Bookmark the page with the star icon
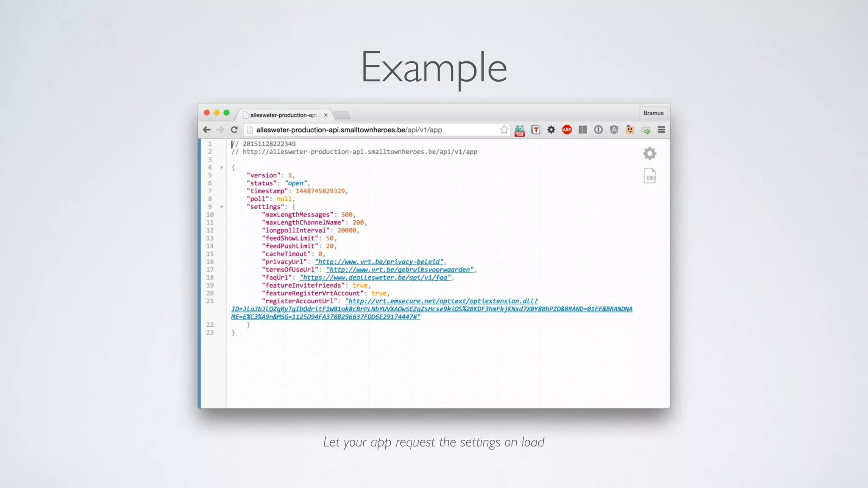 (x=504, y=130)
